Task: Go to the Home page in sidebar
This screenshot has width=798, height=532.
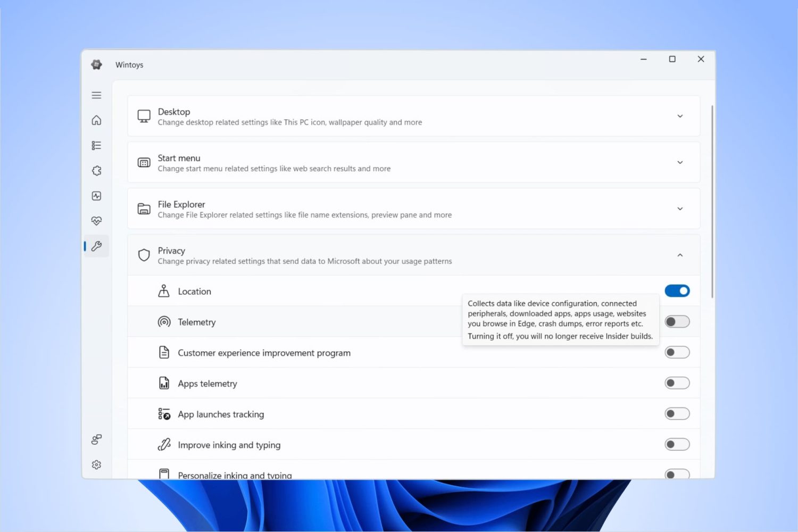Action: tap(96, 120)
